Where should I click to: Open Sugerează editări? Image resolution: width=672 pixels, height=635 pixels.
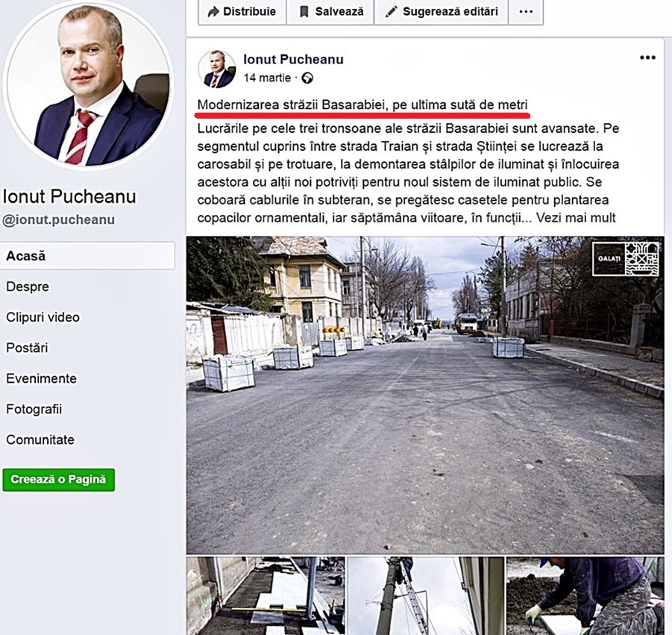441,12
